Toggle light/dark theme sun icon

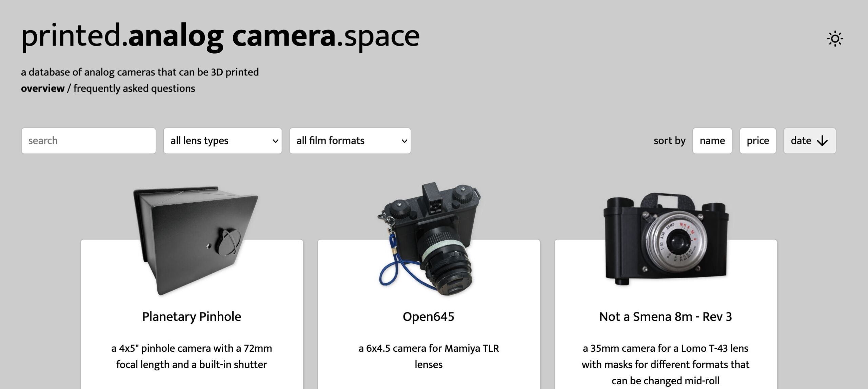[x=835, y=39]
